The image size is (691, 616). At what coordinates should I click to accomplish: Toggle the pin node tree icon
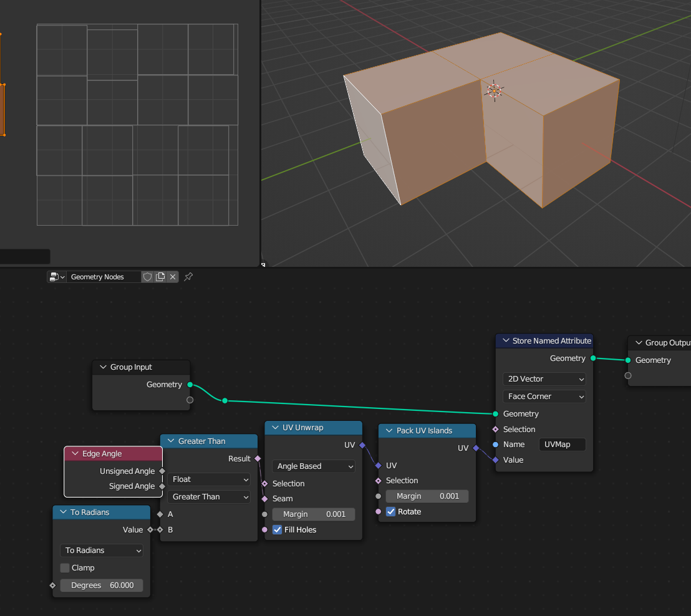188,277
